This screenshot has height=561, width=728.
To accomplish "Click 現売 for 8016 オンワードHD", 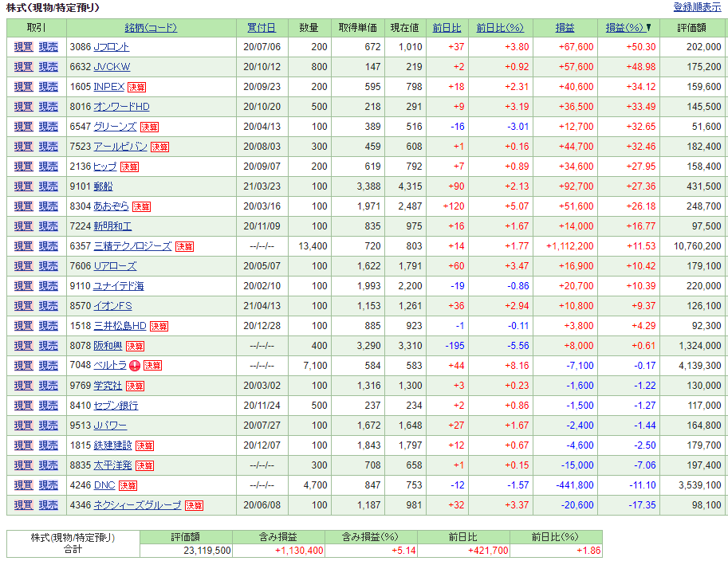I will (x=49, y=107).
